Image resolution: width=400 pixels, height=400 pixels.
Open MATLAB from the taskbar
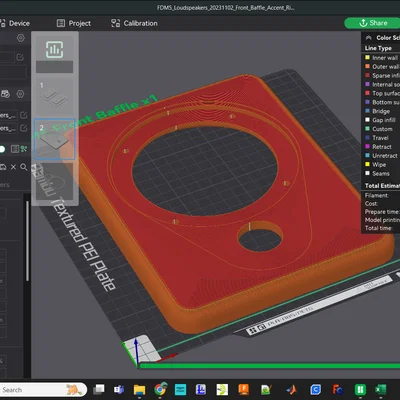(291, 389)
